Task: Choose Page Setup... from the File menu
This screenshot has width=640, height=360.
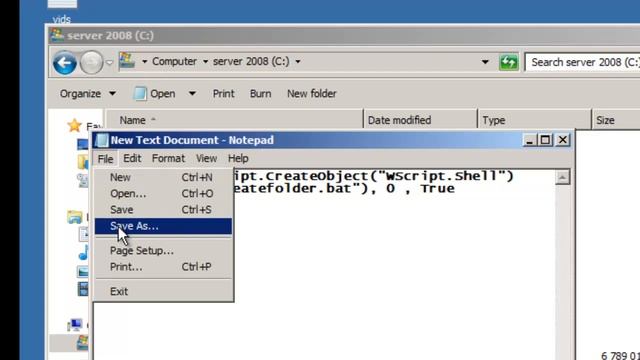Action: pyautogui.click(x=163, y=251)
